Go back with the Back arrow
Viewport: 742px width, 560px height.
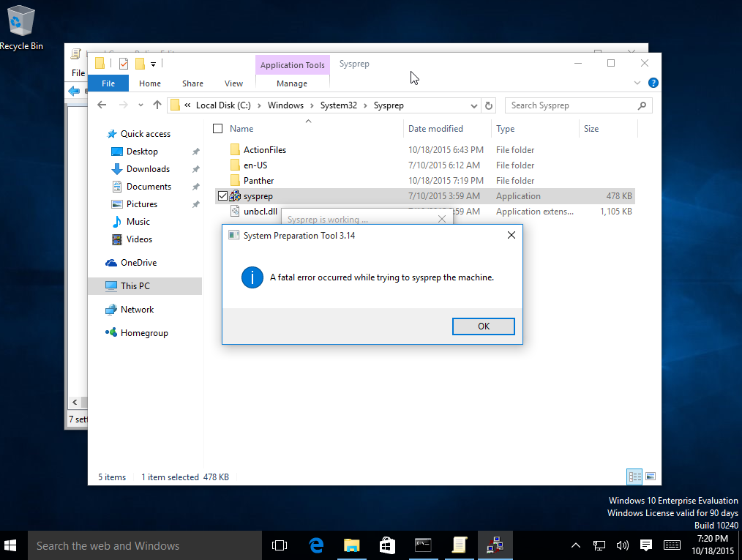coord(102,105)
